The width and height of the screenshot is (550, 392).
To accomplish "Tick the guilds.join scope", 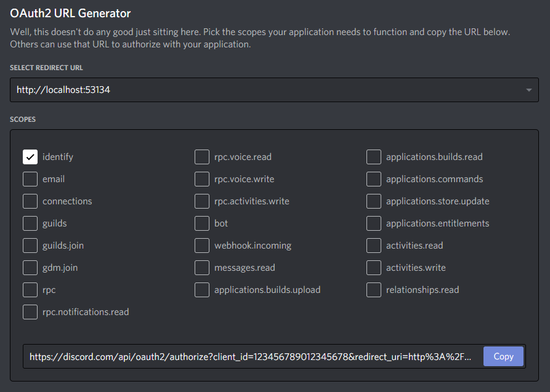I will (30, 246).
